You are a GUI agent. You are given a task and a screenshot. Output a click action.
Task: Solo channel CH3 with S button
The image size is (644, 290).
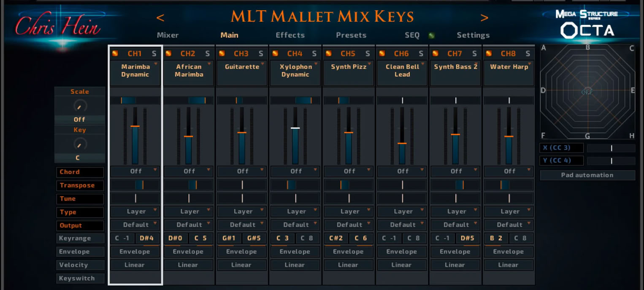[261, 54]
